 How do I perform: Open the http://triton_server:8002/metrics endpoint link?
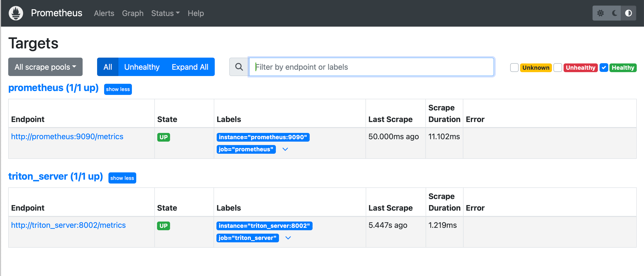click(x=68, y=225)
